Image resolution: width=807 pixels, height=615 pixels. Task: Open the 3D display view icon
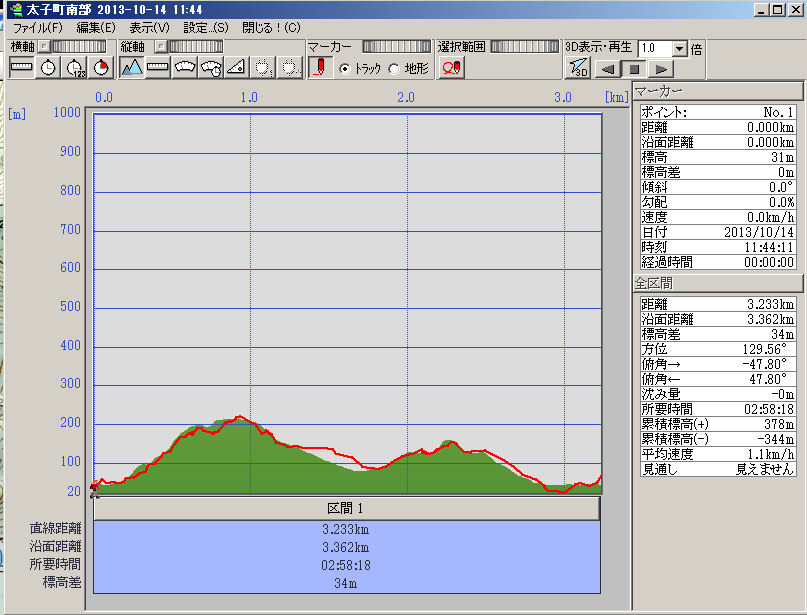(579, 68)
